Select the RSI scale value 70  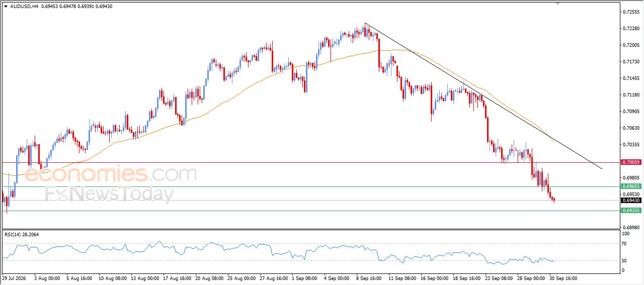[x=625, y=244]
